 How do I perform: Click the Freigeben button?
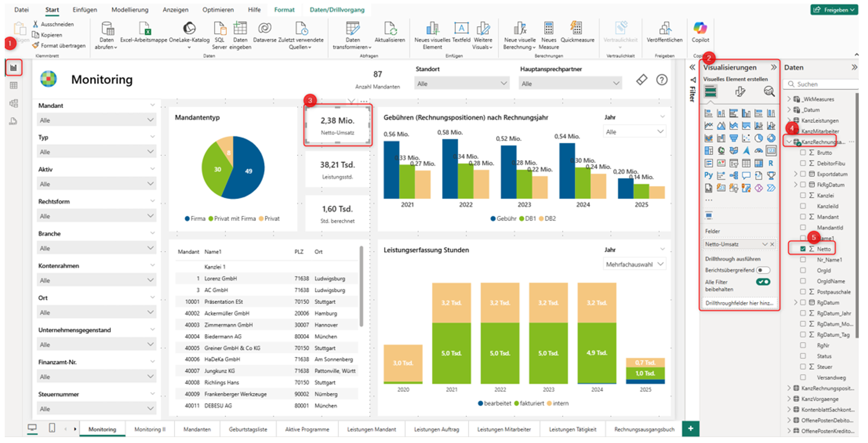pyautogui.click(x=834, y=10)
